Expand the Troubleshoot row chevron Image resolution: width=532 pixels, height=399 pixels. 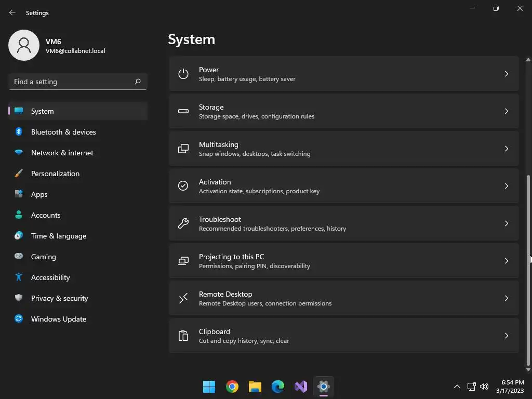pyautogui.click(x=506, y=223)
